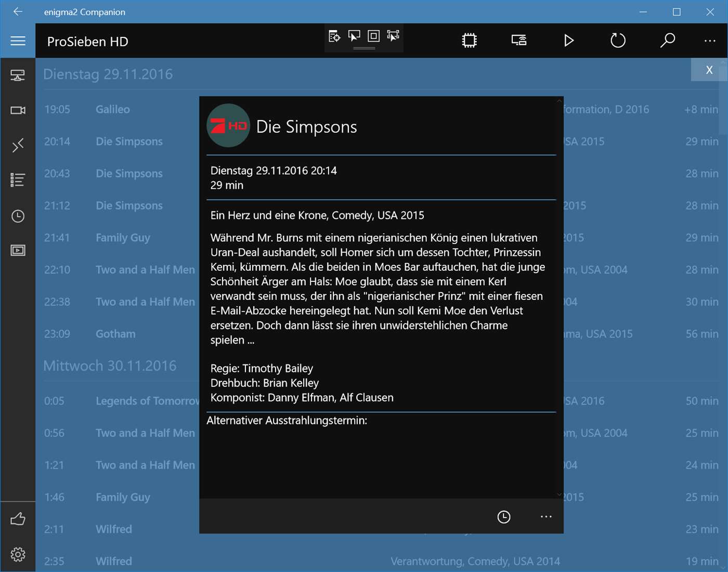Screen dimensions: 728x572
Task: Close the details popup with X
Action: pos(709,70)
